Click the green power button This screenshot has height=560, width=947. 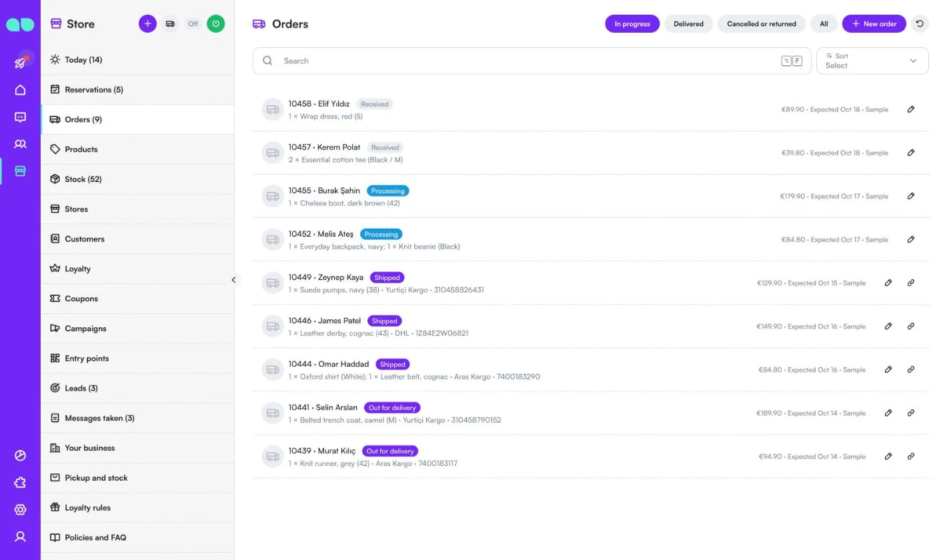[x=215, y=23]
